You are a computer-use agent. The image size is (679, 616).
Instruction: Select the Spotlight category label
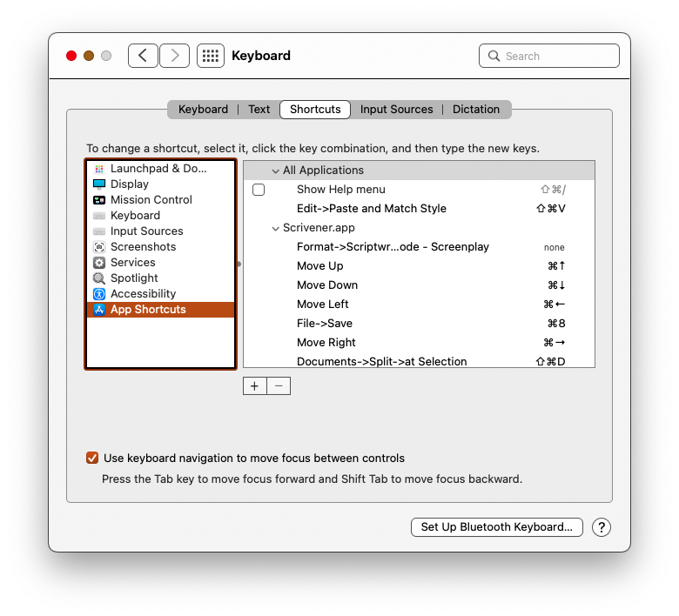(134, 278)
